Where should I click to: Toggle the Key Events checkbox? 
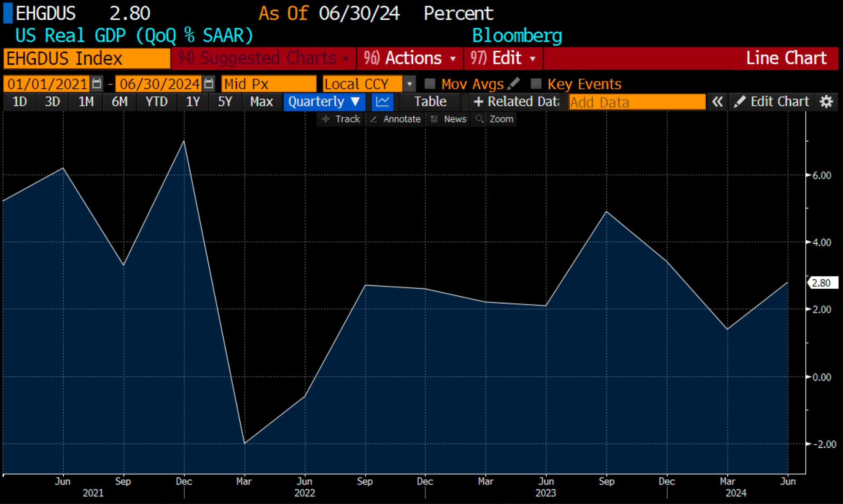click(536, 83)
